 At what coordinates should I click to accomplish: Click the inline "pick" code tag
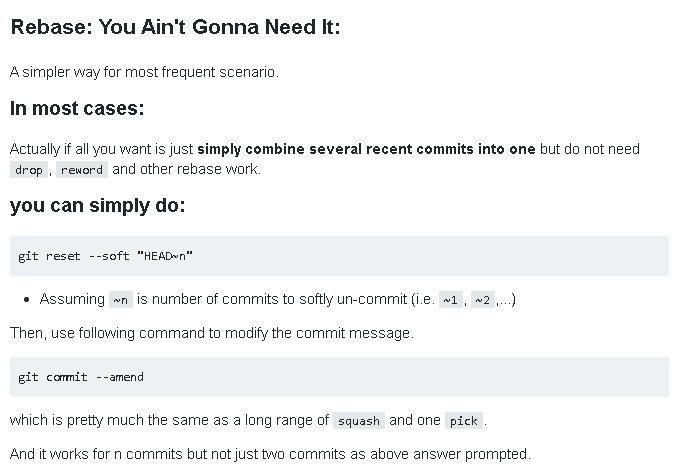coord(463,421)
